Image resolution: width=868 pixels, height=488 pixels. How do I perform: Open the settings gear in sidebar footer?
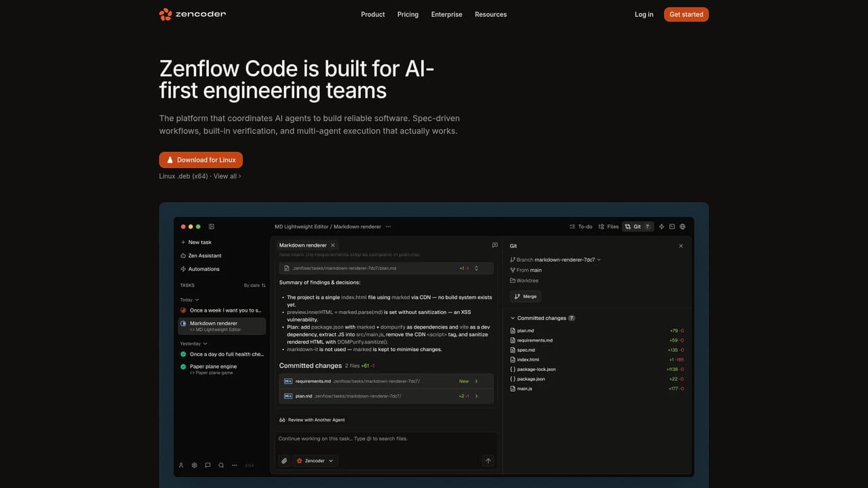click(x=194, y=465)
